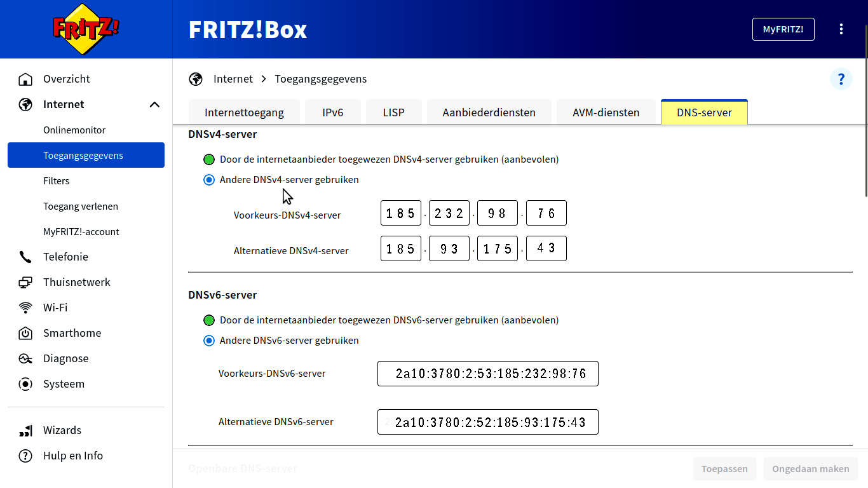The image size is (868, 488).
Task: Click the Thuisnetwerk computers icon
Action: (25, 283)
